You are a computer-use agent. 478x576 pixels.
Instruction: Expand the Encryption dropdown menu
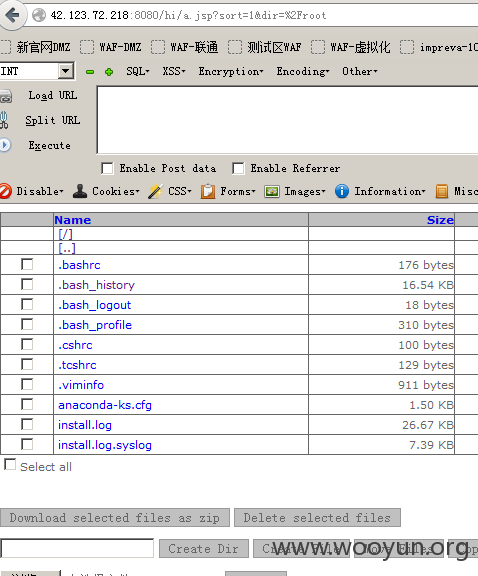pyautogui.click(x=231, y=71)
